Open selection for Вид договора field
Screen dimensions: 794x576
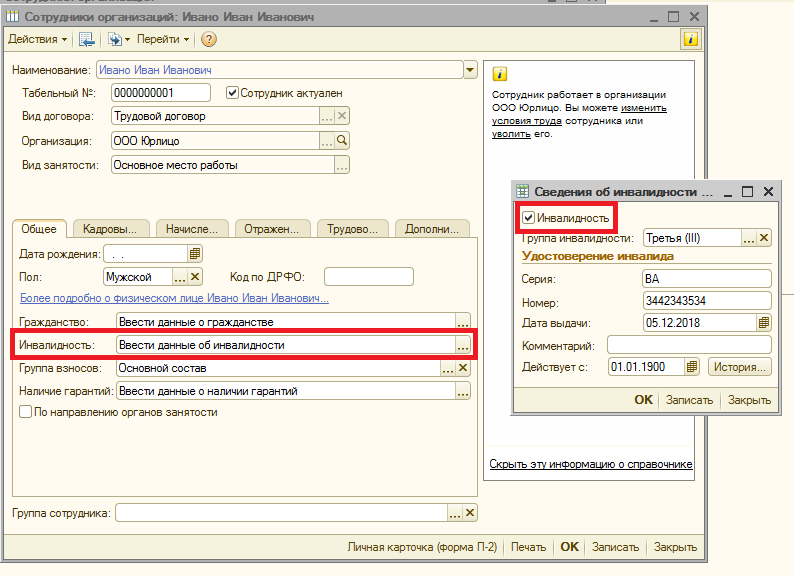(x=327, y=117)
